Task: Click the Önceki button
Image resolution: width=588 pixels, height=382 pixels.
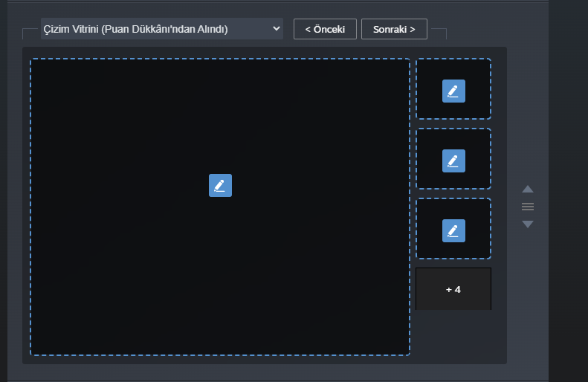Action: tap(325, 29)
